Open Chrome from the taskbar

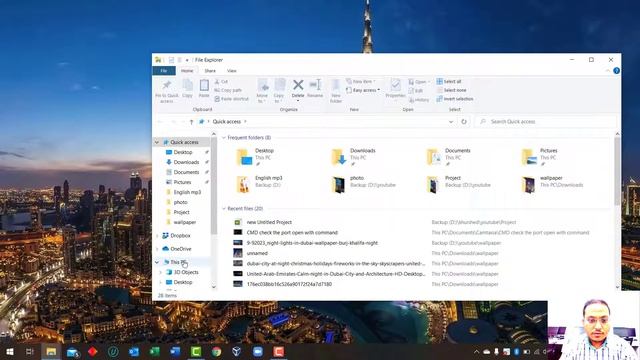[216, 351]
